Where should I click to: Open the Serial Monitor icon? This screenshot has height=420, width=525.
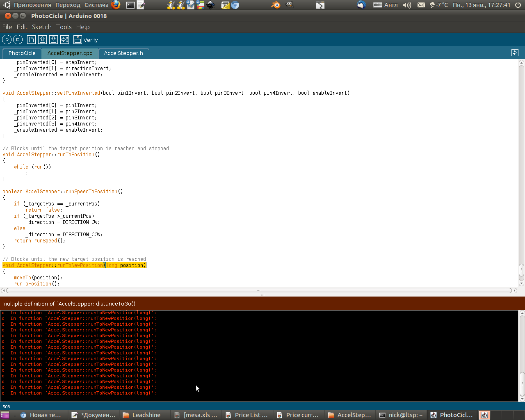[x=78, y=40]
